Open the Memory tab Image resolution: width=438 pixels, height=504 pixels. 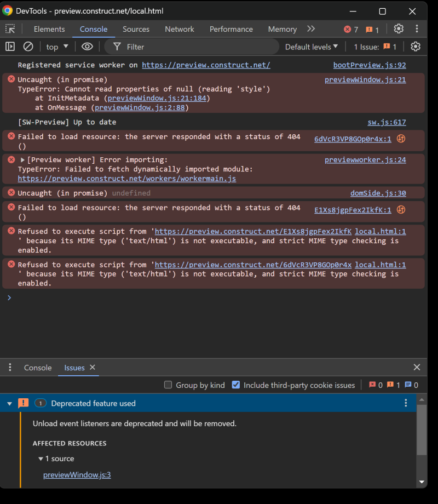[x=282, y=29]
